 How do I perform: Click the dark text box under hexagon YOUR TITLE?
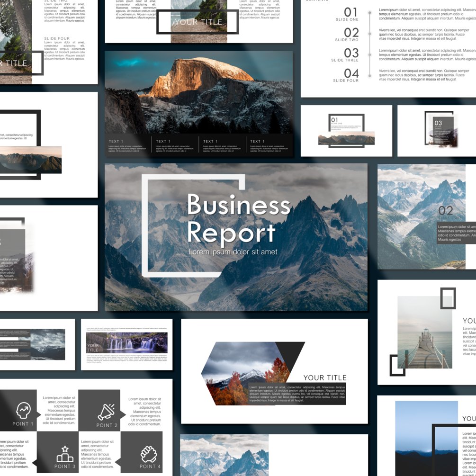coord(297,394)
